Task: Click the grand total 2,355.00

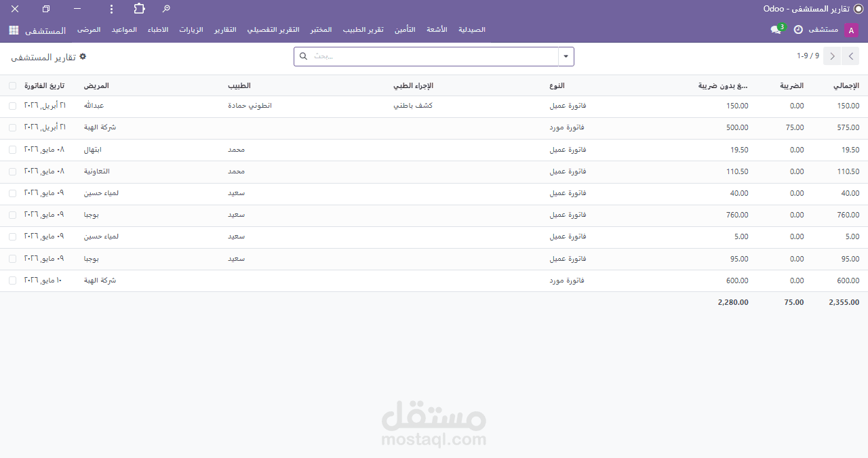Action: point(844,303)
